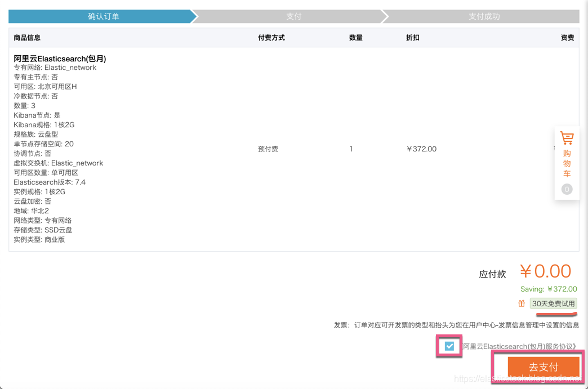Click the product title 阿里云Elasticsearch(包月)
The image size is (588, 389).
click(60, 59)
